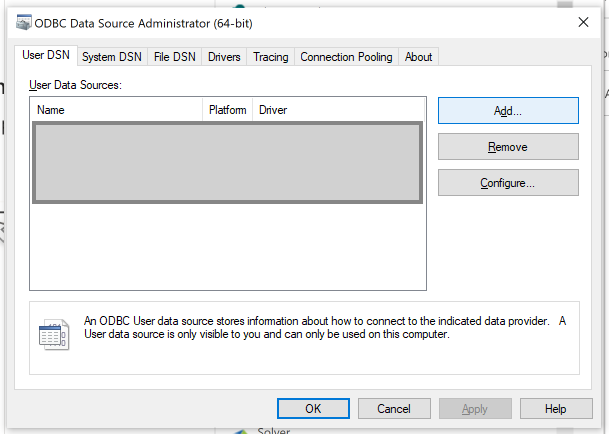Screen dimensions: 609x434
Task: Open Help for the dialog
Action: click(x=556, y=408)
